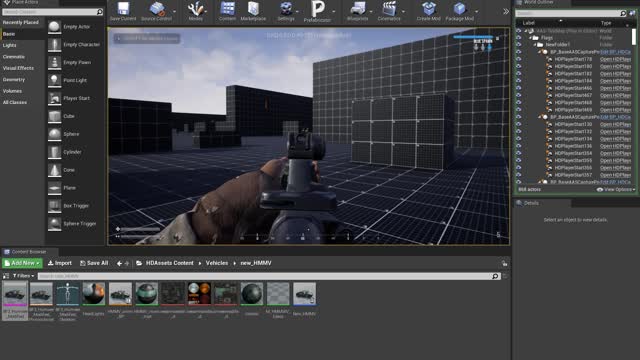
Task: Hide HDPlayerStart182 using its eye icon
Action: point(519,73)
